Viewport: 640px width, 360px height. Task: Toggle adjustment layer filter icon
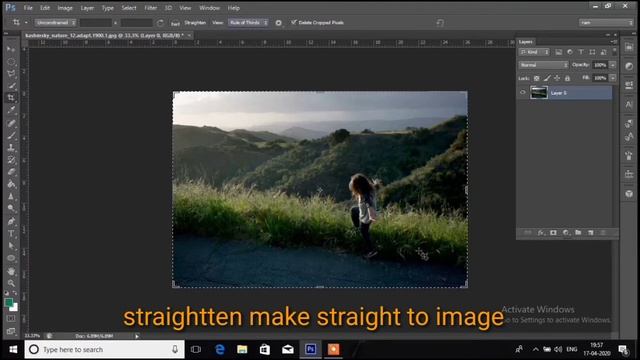tap(570, 52)
